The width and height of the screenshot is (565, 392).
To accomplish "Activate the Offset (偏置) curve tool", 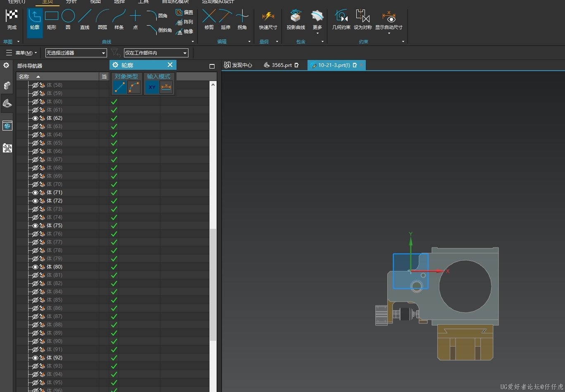I will [x=184, y=12].
